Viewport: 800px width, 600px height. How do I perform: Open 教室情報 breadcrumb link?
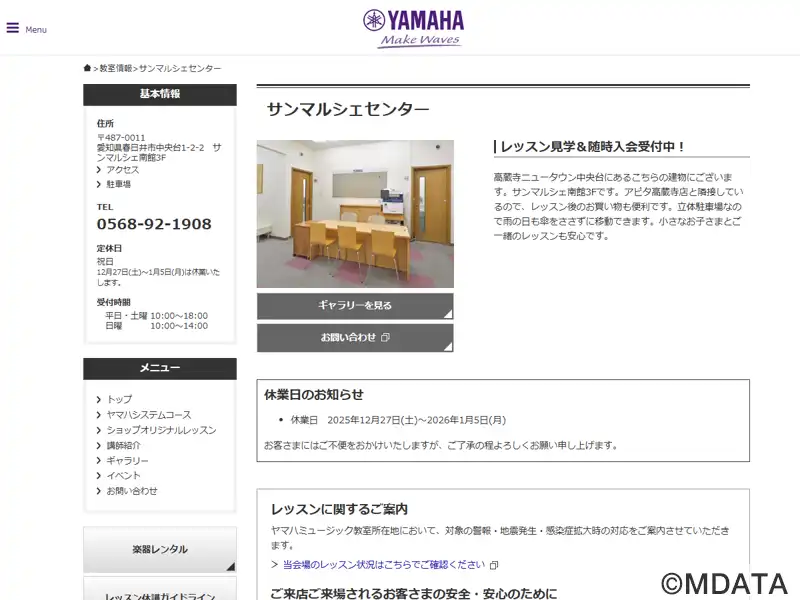(116, 68)
